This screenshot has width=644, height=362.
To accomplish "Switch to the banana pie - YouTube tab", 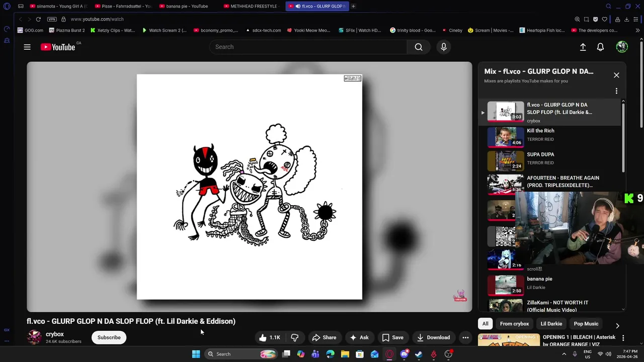I will click(187, 6).
